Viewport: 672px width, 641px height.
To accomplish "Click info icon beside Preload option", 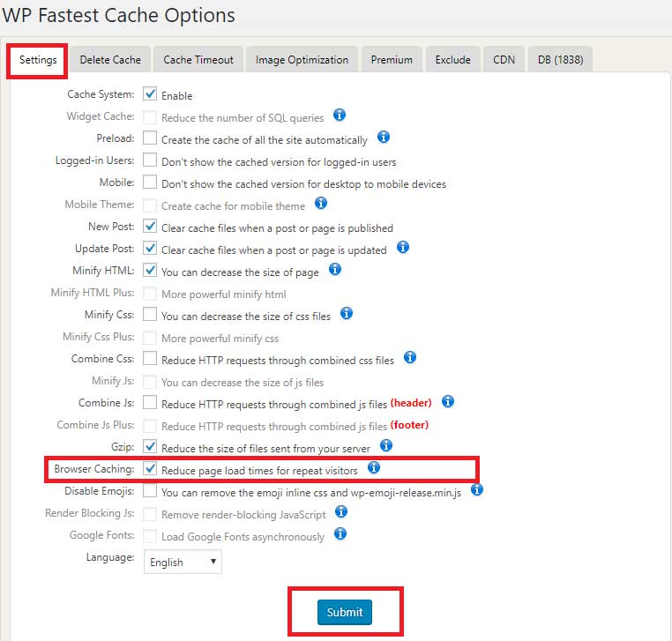I will [x=383, y=138].
